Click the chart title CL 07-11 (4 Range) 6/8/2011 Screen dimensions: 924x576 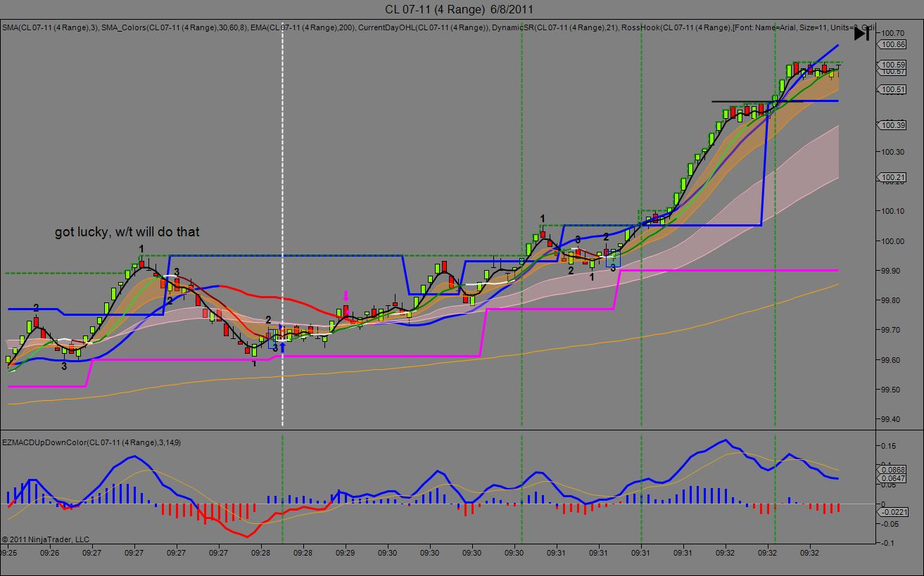click(459, 9)
